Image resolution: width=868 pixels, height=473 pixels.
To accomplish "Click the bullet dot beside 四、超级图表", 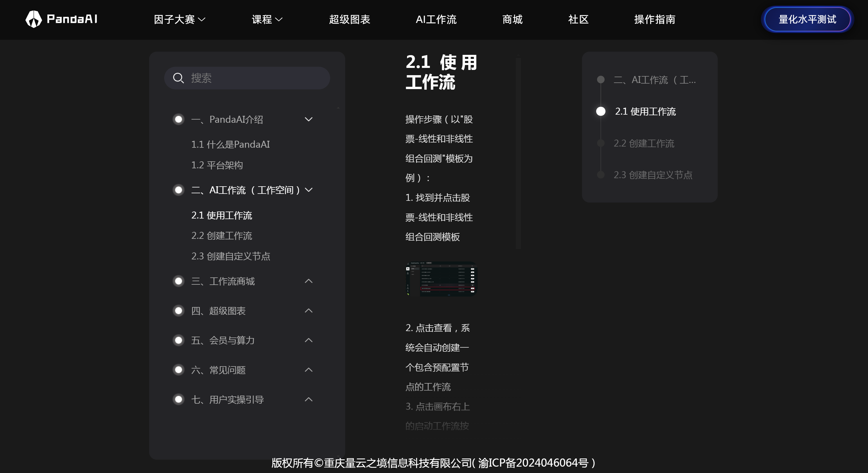I will [x=179, y=311].
